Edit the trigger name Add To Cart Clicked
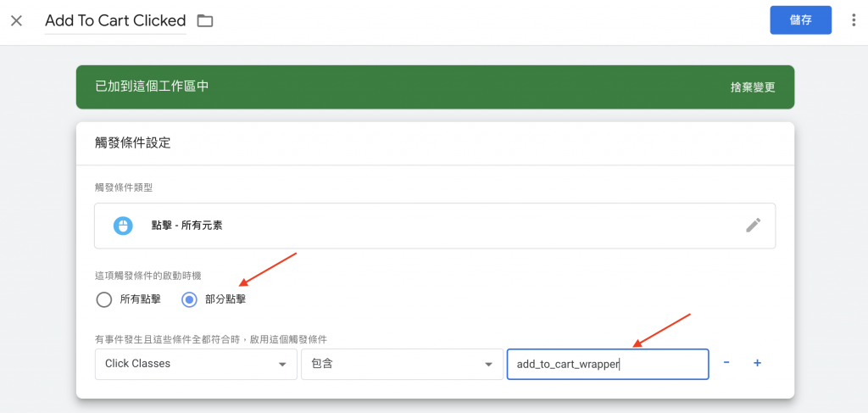Screen dimensions: 868x413 coord(115,21)
